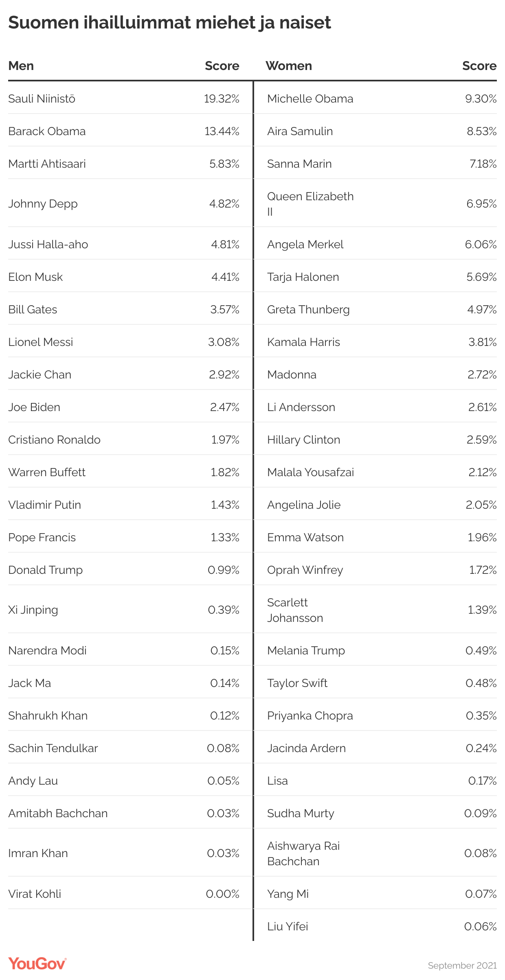Click the September 2021 date label

click(x=462, y=965)
